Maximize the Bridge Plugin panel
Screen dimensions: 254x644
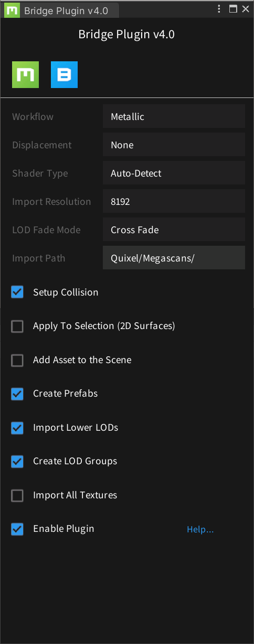click(233, 9)
